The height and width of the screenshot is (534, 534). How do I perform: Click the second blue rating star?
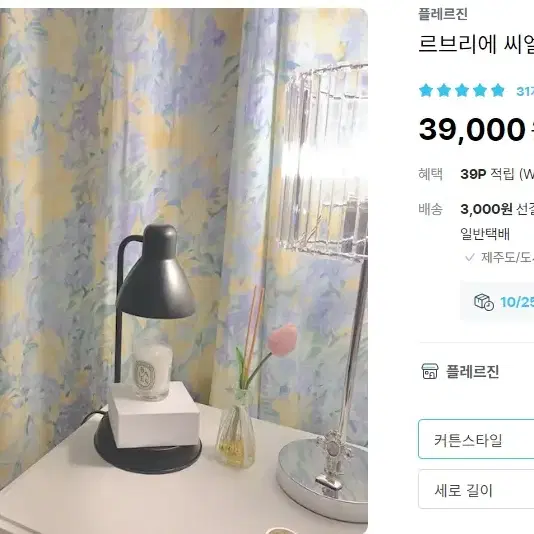[x=444, y=91]
